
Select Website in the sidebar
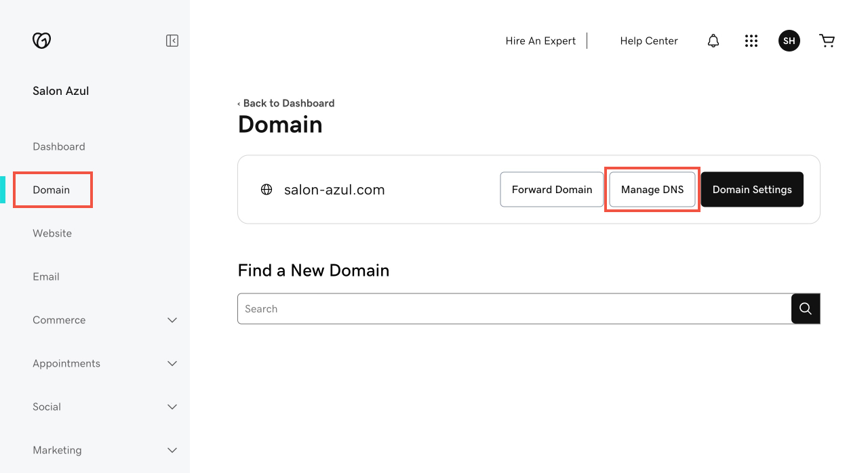point(52,233)
